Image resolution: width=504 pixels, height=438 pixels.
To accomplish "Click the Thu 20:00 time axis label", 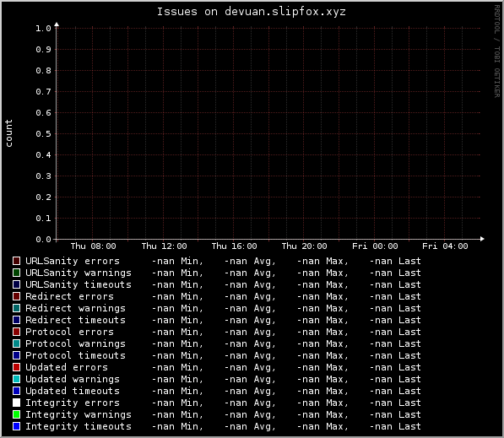I will point(305,246).
